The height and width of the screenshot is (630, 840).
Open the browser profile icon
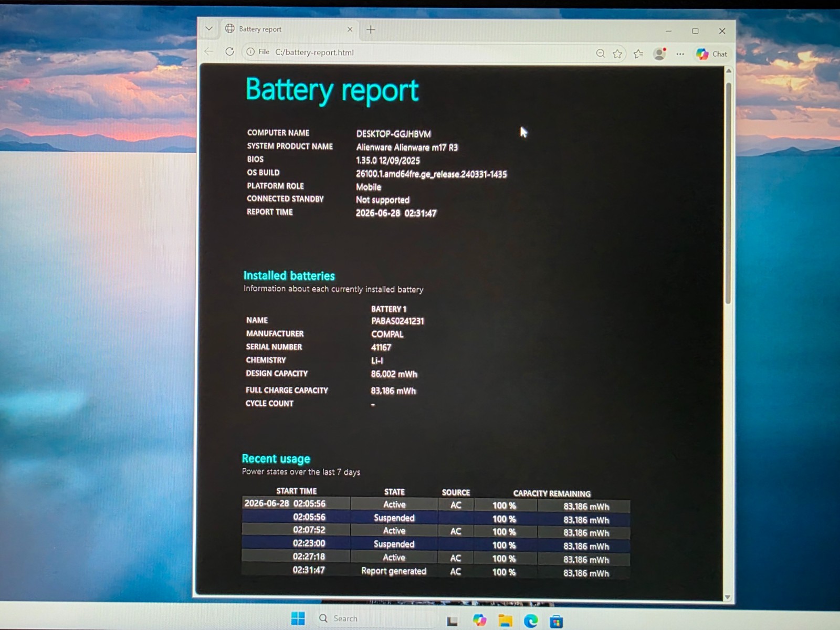(x=659, y=54)
